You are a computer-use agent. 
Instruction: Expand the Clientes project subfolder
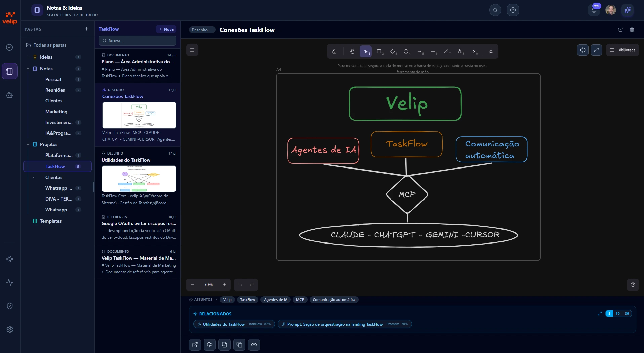coord(33,177)
